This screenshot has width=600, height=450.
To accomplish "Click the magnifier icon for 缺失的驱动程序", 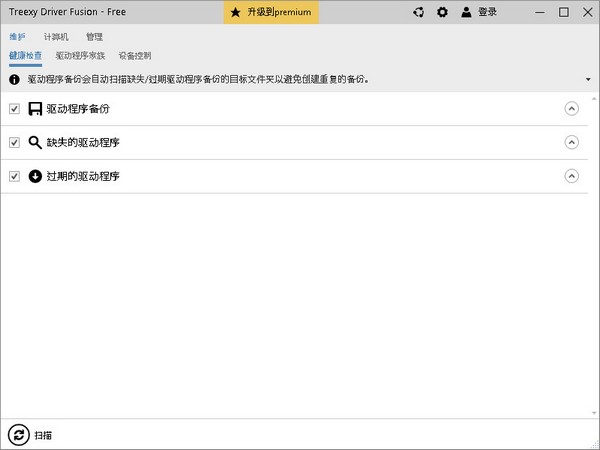I will click(x=35, y=143).
